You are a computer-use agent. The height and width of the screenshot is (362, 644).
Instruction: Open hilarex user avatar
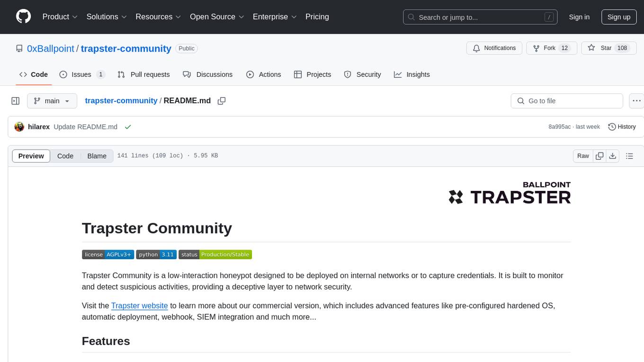(x=19, y=127)
